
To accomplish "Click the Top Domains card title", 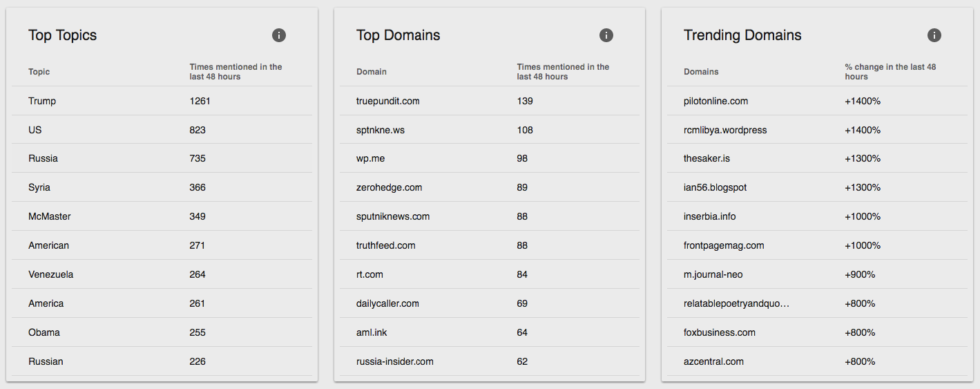I will (x=398, y=35).
